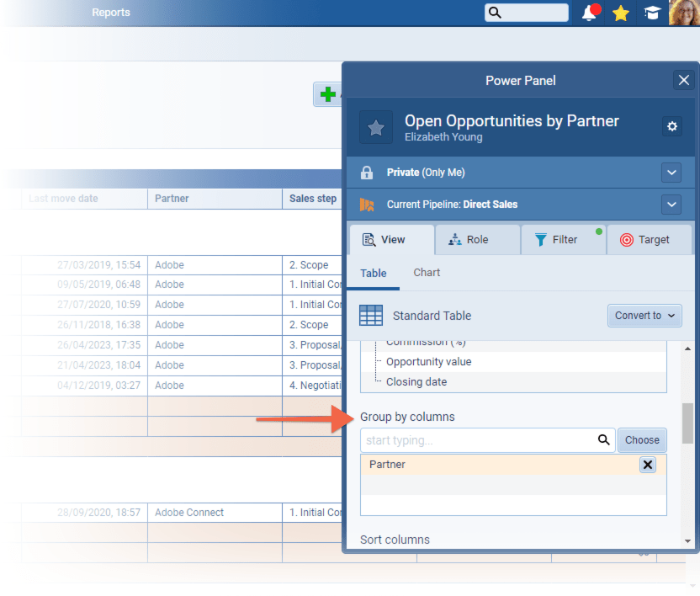Viewport: 700px width, 596px height.
Task: Open the Role tab
Action: pyautogui.click(x=477, y=240)
